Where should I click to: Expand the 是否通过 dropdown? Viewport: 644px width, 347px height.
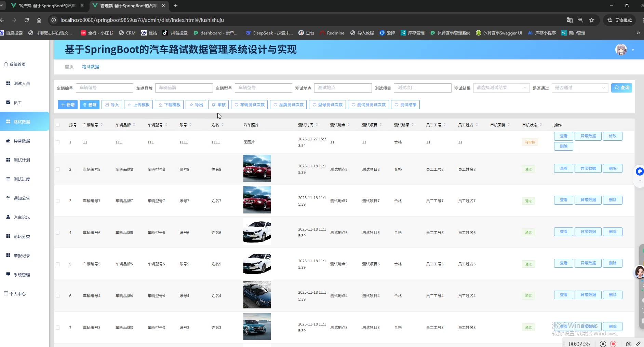pyautogui.click(x=580, y=88)
